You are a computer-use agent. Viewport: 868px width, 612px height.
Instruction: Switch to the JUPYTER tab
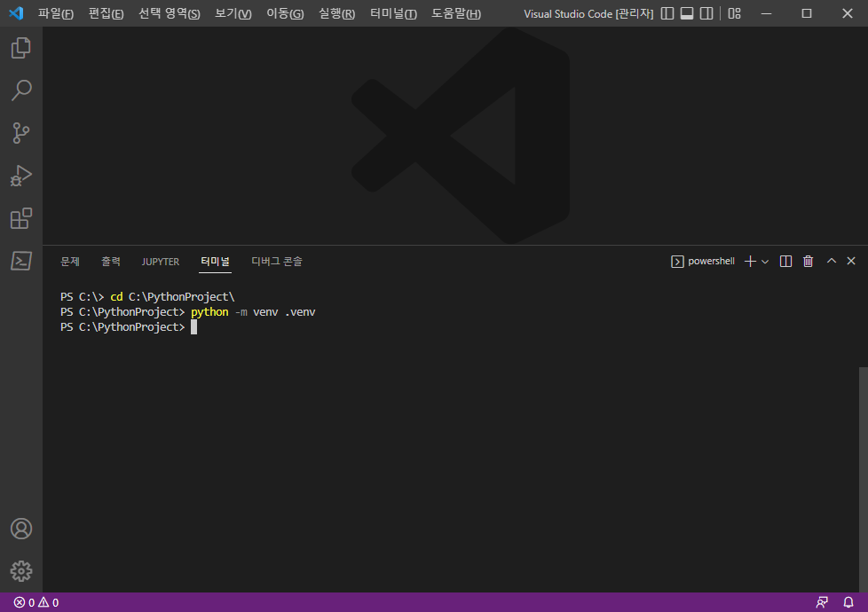pyautogui.click(x=161, y=262)
